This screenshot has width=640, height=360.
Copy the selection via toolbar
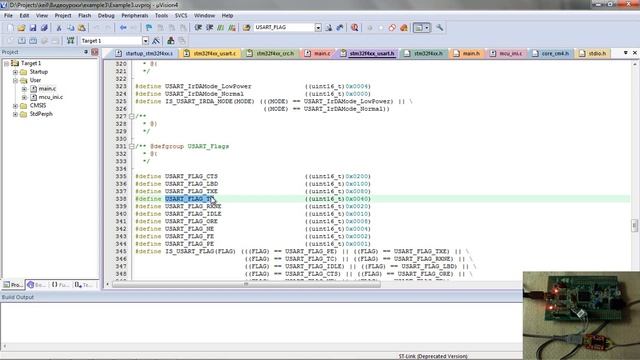point(70,28)
